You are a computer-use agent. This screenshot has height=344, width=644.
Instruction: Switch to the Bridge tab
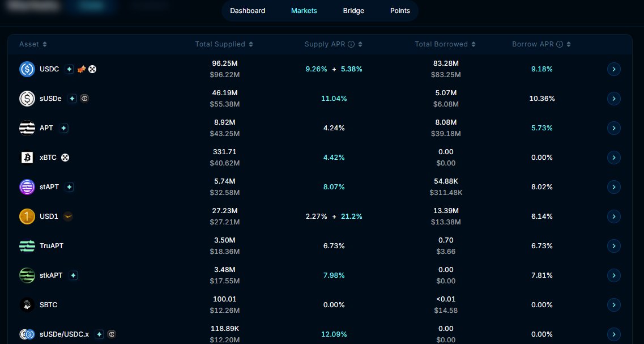(x=353, y=11)
